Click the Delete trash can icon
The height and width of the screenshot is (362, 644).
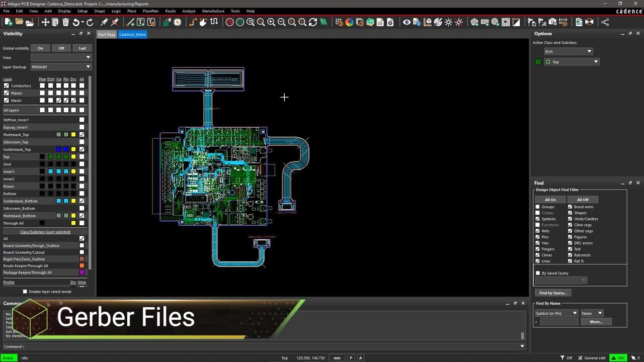65,22
